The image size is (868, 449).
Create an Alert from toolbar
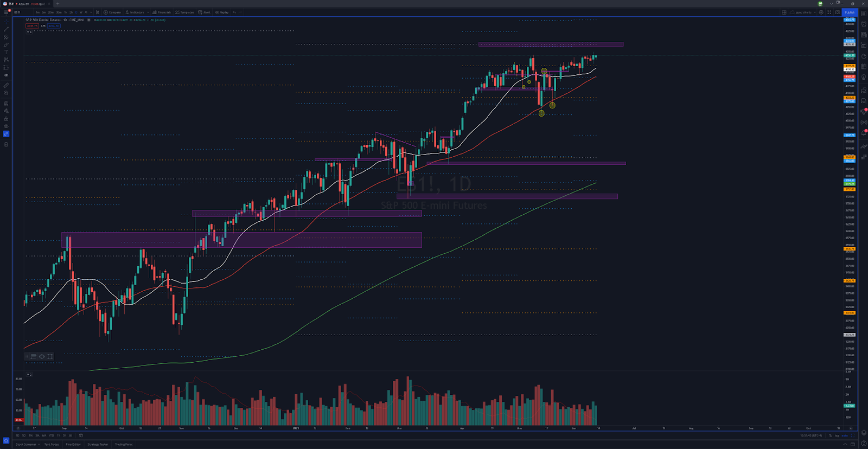(x=205, y=12)
